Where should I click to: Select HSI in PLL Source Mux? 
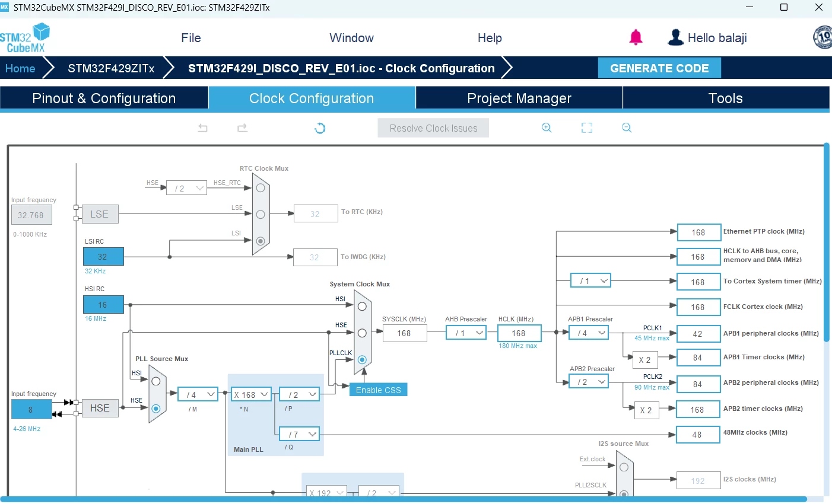(156, 381)
